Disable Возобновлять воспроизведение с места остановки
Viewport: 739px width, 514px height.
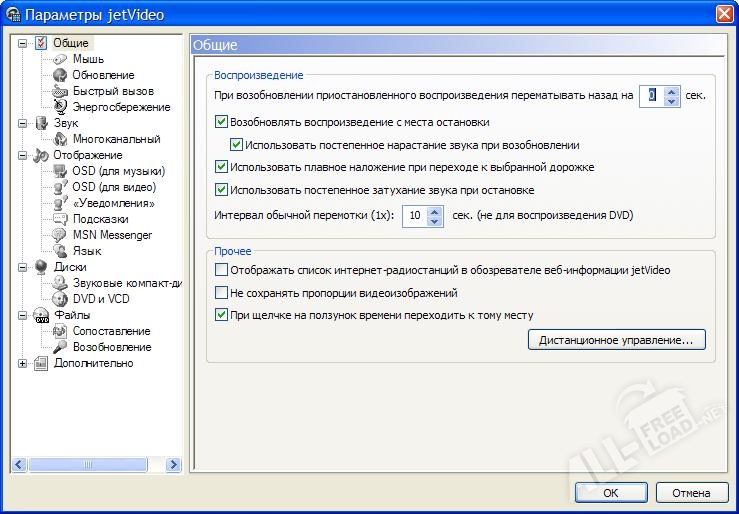point(222,122)
